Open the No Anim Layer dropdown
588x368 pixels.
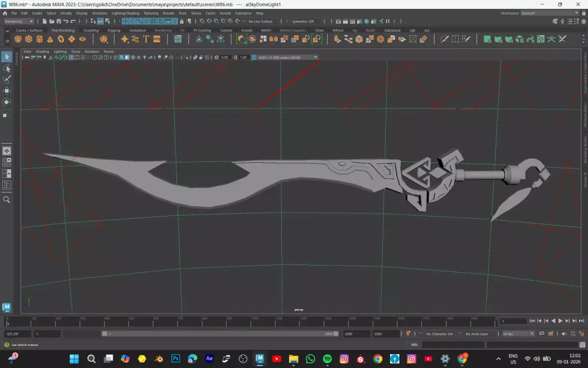click(x=476, y=334)
